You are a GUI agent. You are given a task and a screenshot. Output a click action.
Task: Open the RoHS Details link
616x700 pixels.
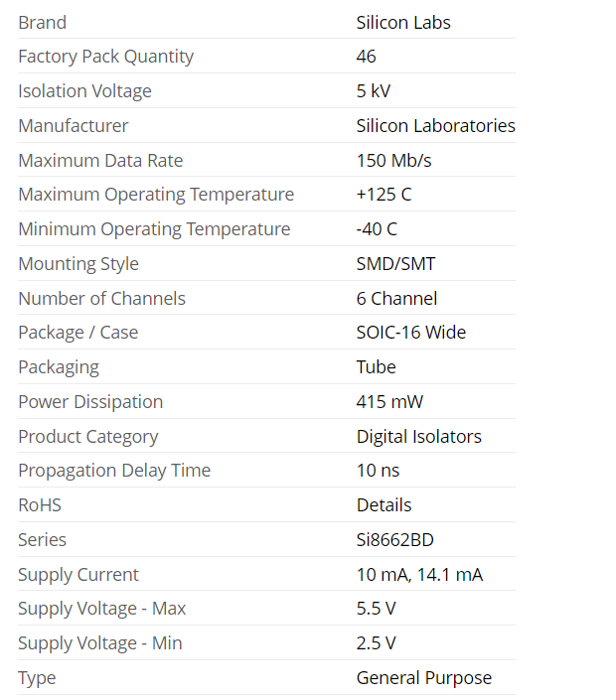pyautogui.click(x=384, y=505)
